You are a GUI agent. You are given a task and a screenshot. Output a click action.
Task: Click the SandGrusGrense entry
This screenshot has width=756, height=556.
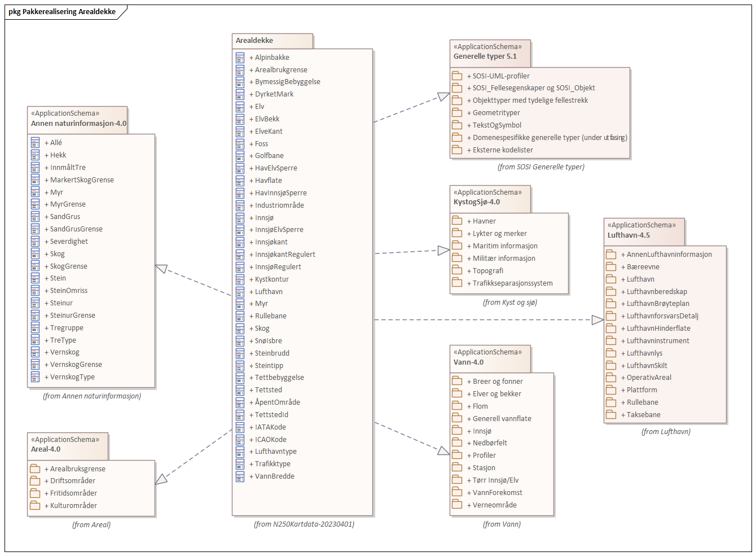[73, 229]
